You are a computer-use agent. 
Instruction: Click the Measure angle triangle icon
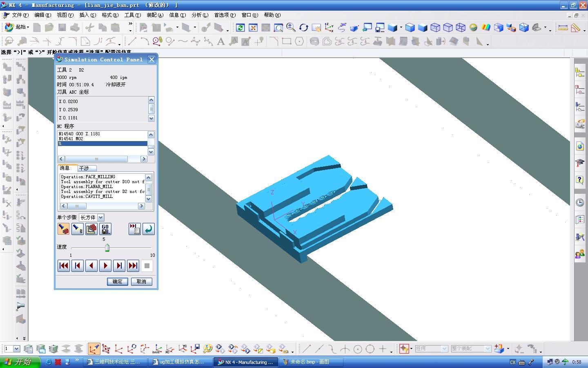pos(576,27)
